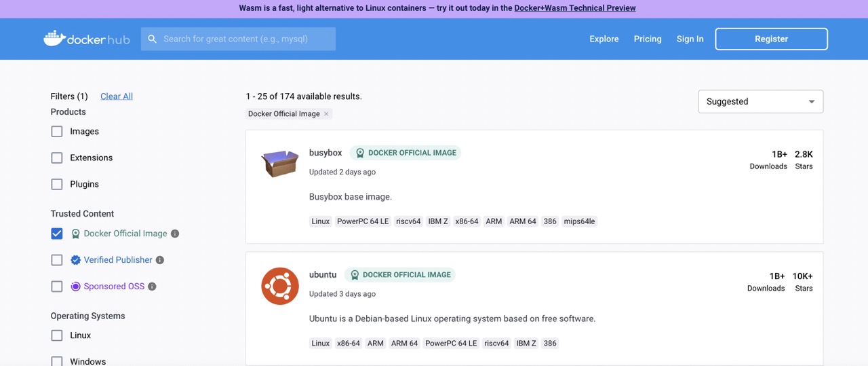The image size is (868, 366).
Task: Enable the Extensions product checkbox
Action: pyautogui.click(x=57, y=158)
